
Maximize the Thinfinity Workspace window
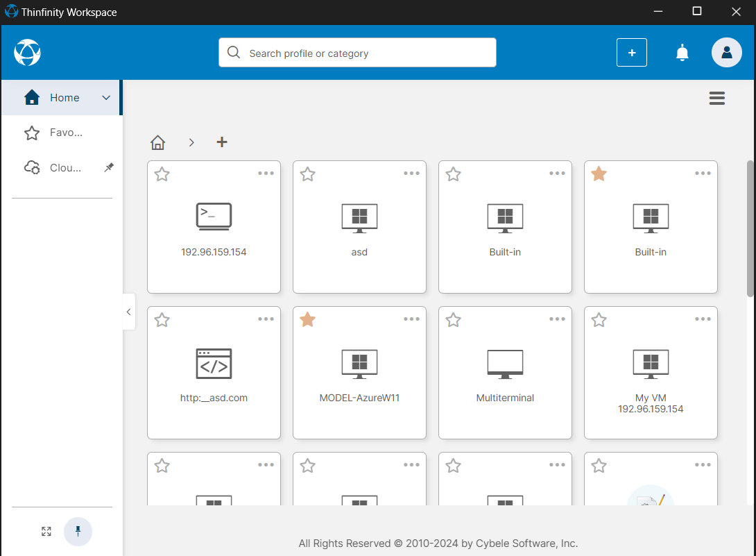coord(696,11)
